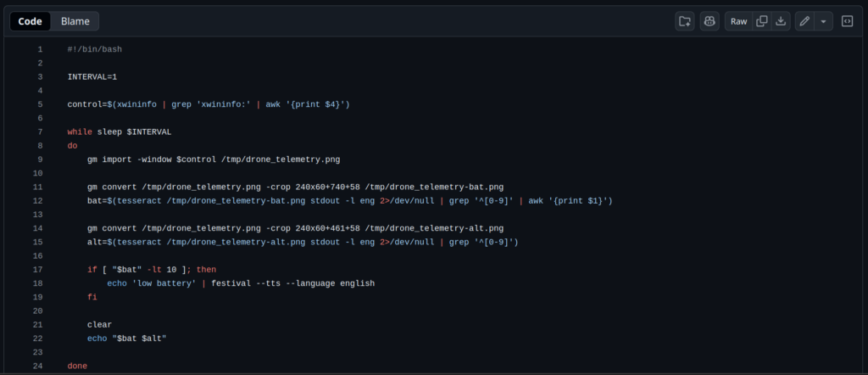This screenshot has height=375, width=868.
Task: Click line number 17
Action: (x=38, y=270)
